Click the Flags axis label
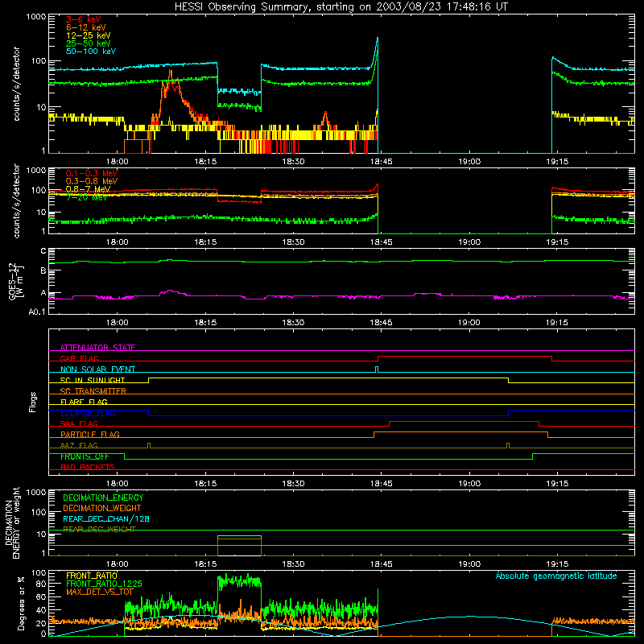The width and height of the screenshot is (644, 644). click(x=32, y=402)
